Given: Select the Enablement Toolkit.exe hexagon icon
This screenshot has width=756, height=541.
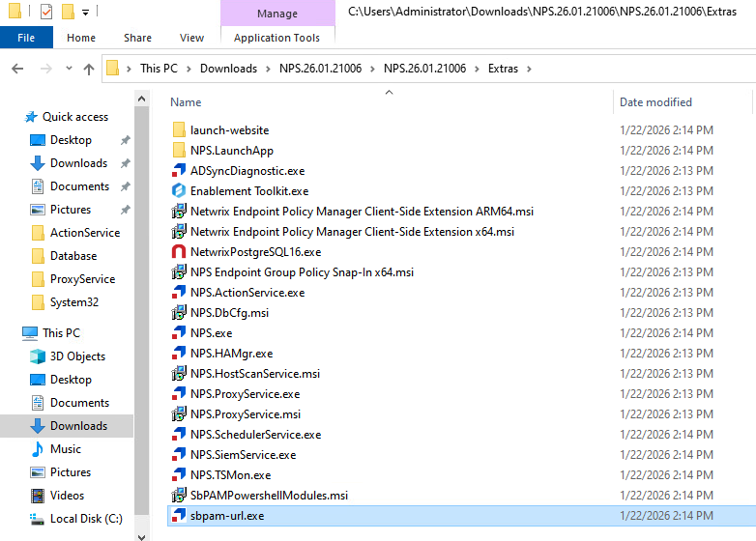Looking at the screenshot, I should (179, 190).
